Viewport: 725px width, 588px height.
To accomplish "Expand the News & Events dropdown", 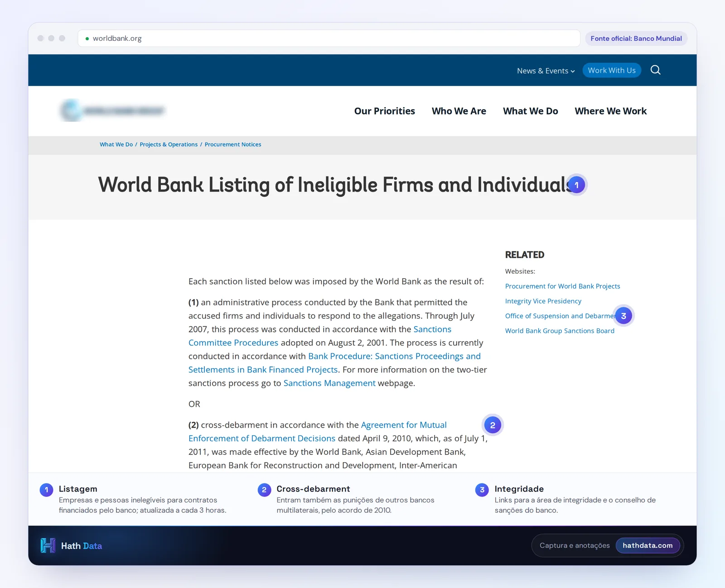I will 546,71.
